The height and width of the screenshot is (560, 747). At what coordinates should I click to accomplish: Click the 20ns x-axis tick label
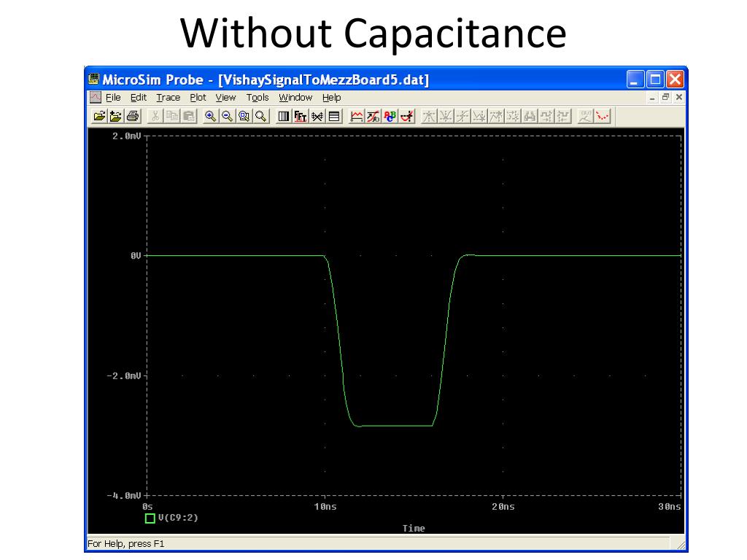coord(503,507)
